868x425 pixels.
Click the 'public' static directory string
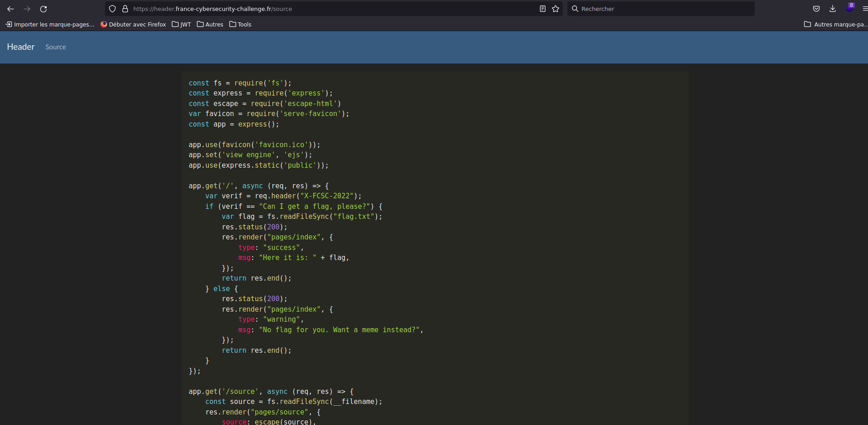click(300, 165)
